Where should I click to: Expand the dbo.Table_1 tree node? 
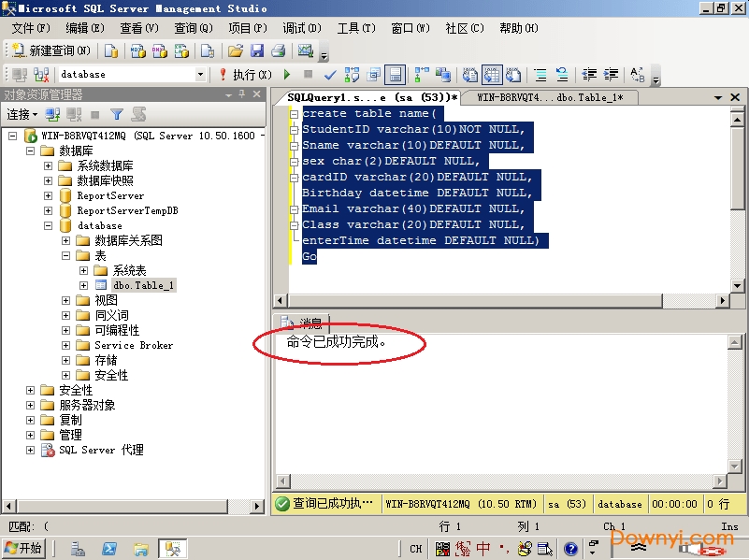[x=84, y=285]
